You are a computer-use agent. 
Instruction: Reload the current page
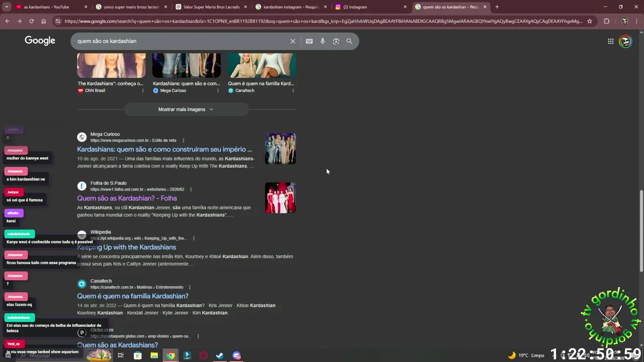click(x=31, y=21)
